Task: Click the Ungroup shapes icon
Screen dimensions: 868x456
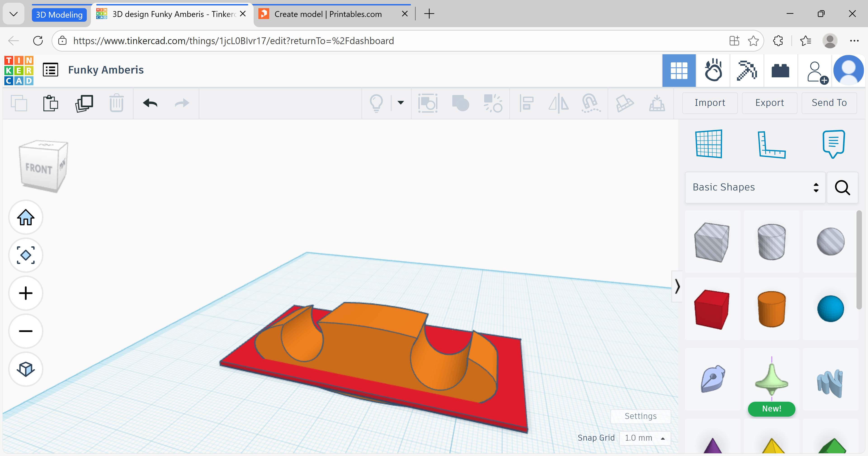Action: coord(493,103)
